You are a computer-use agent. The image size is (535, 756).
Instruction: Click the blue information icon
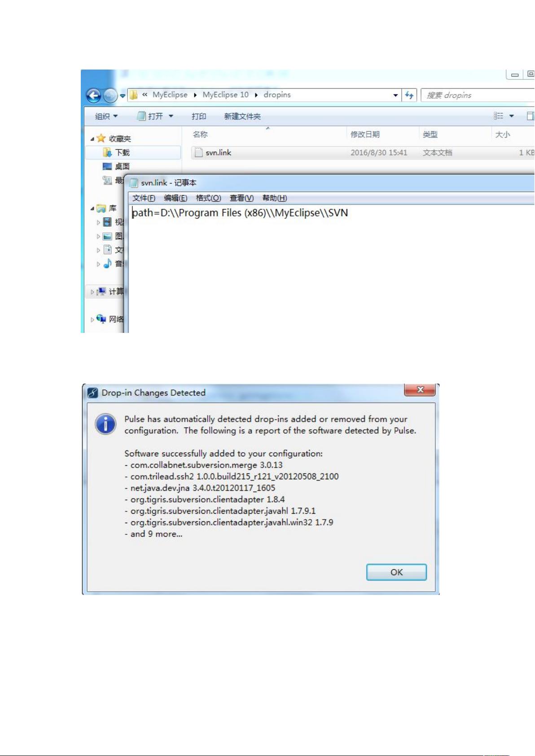click(105, 424)
